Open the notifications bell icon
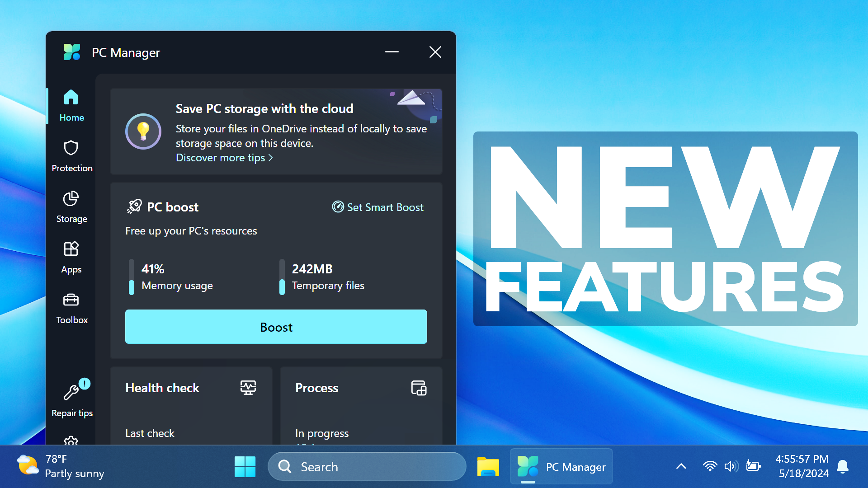 (843, 466)
